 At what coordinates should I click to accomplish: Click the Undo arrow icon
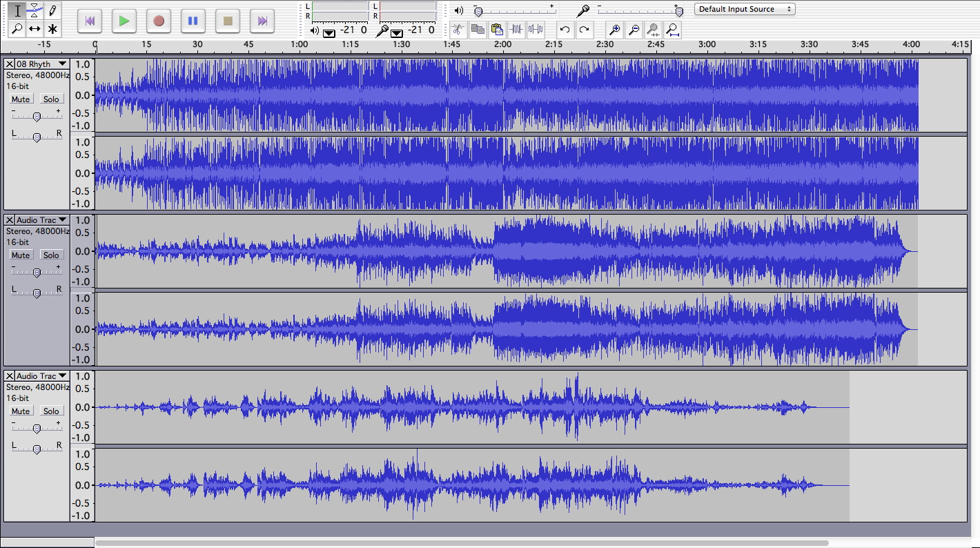click(565, 29)
